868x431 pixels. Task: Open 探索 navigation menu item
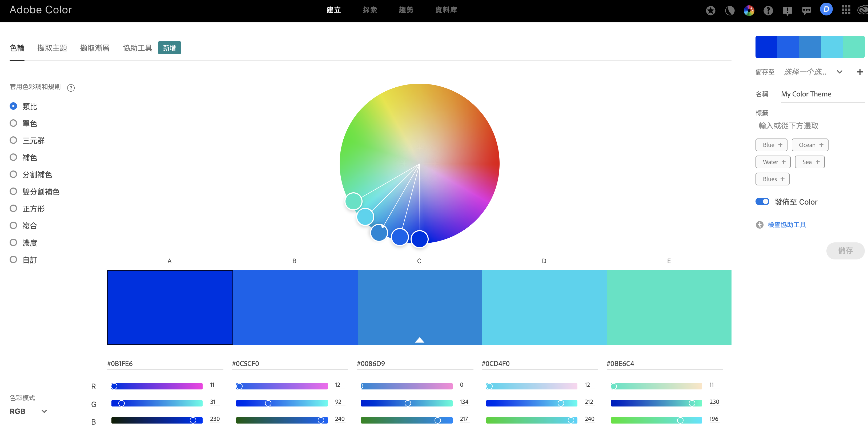(369, 10)
